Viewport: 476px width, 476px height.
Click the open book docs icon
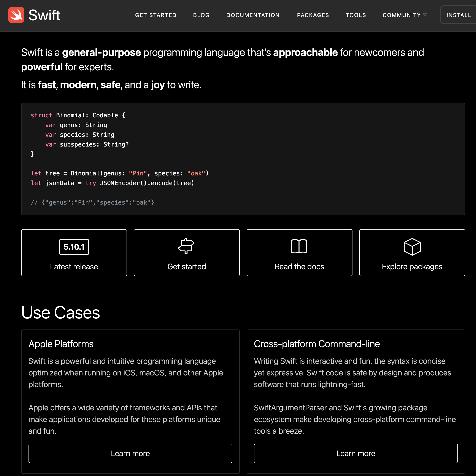(299, 246)
